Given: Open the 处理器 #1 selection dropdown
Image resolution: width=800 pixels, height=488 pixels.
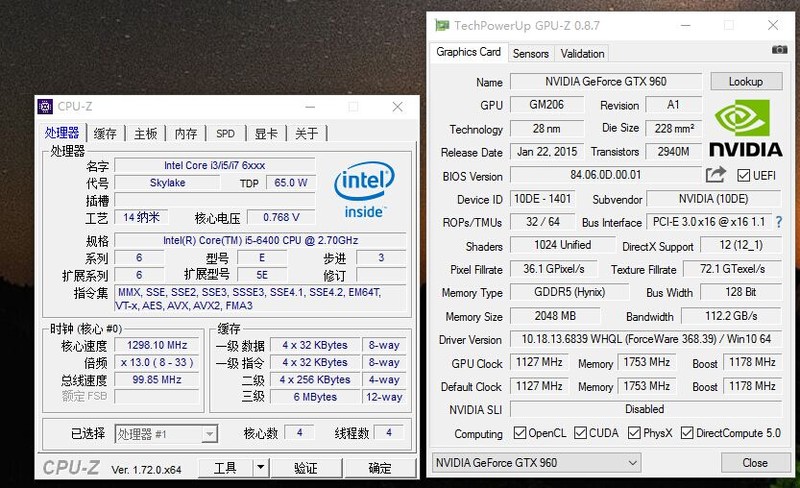Looking at the screenshot, I should pos(166,434).
